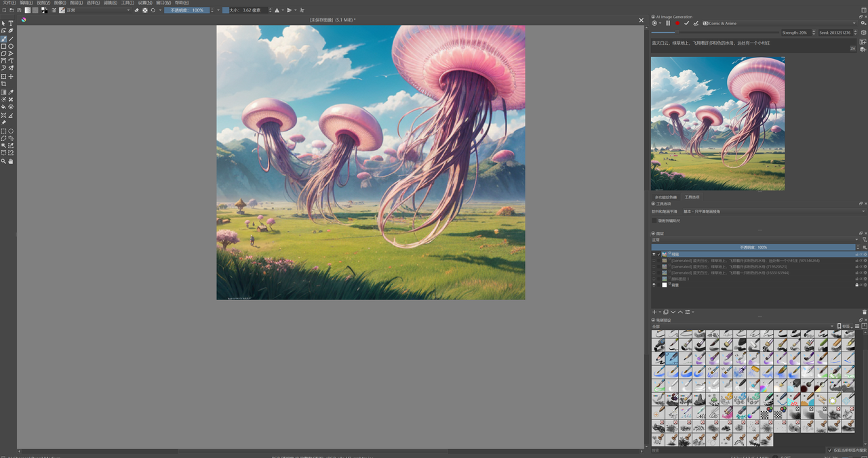Click the red record button in AI panel
868x458 pixels.
tap(677, 23)
